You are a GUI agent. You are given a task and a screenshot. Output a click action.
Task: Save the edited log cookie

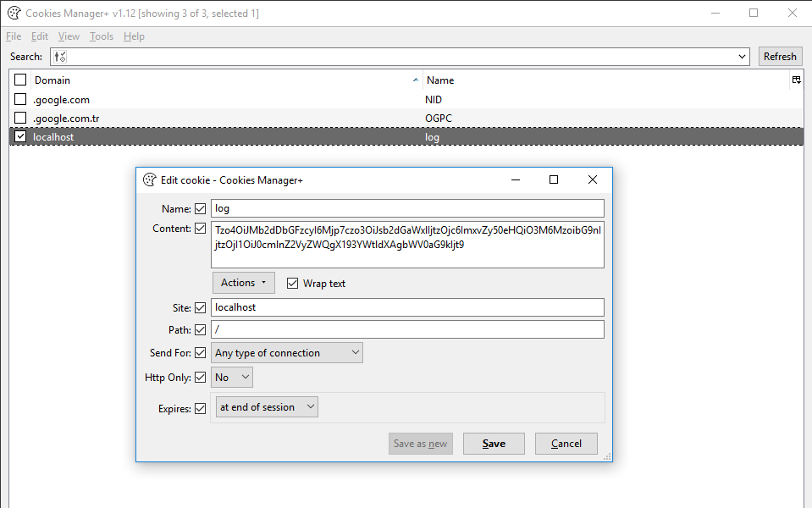coord(494,443)
